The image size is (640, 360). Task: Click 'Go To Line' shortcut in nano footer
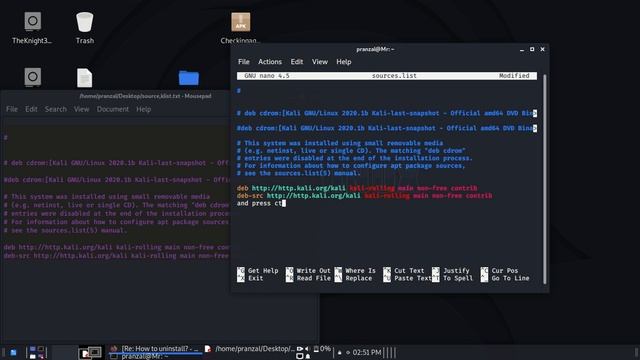pos(505,278)
